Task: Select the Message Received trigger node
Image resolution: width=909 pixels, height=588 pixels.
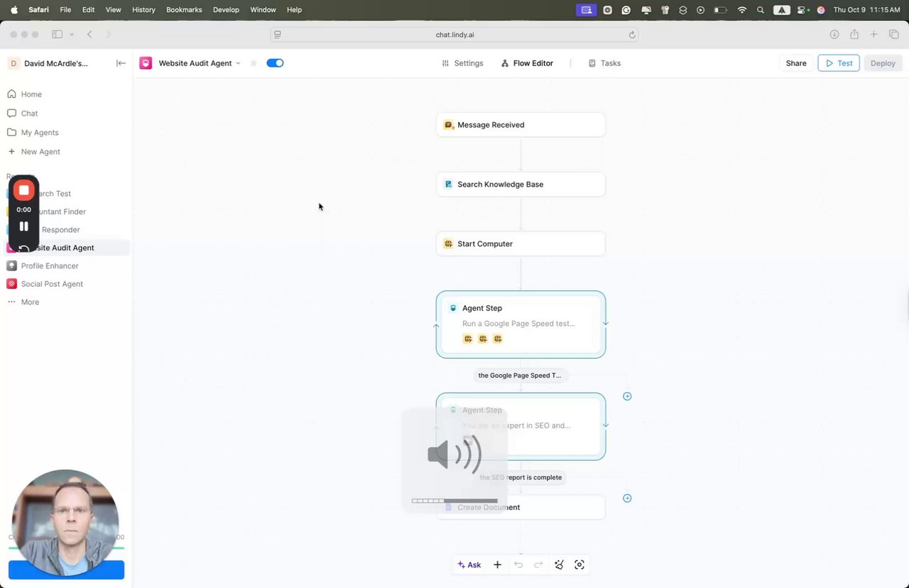Action: (521, 125)
